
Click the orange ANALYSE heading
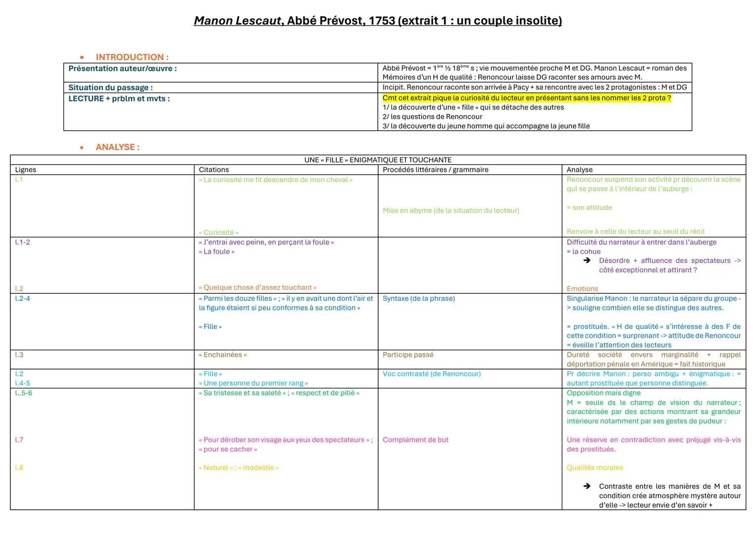click(117, 147)
